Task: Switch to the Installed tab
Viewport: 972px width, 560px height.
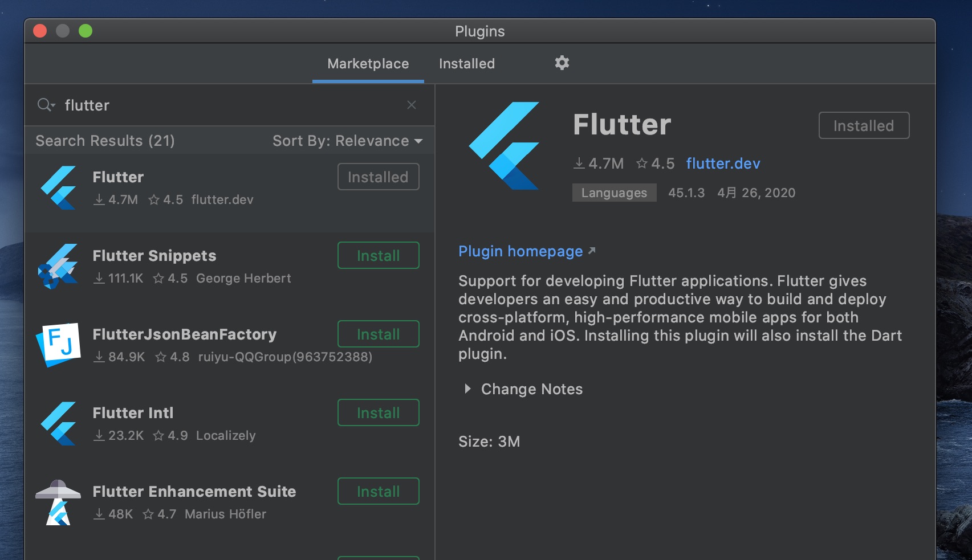Action: (466, 64)
